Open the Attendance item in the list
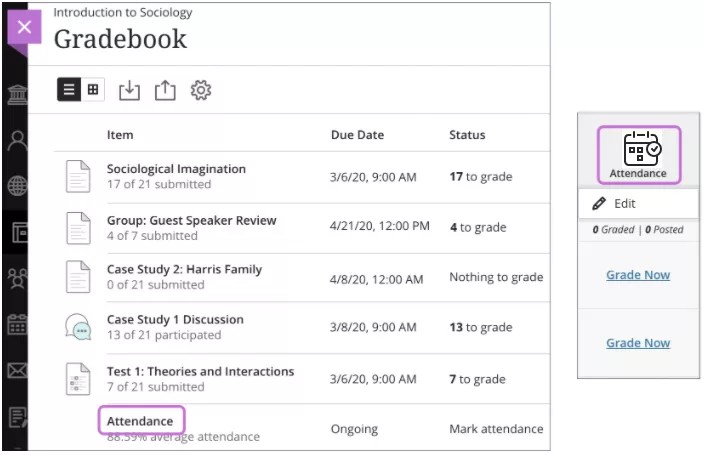Image resolution: width=704 pixels, height=455 pixels. click(x=141, y=420)
